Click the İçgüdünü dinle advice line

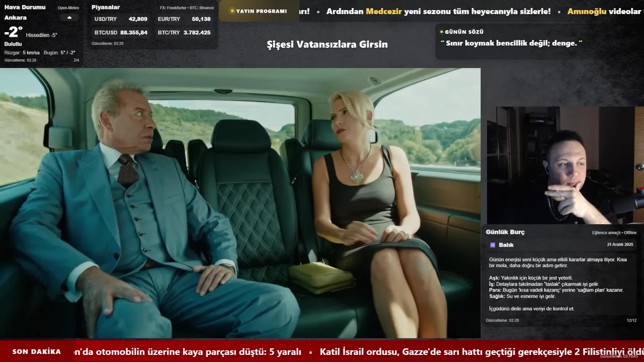(x=531, y=309)
